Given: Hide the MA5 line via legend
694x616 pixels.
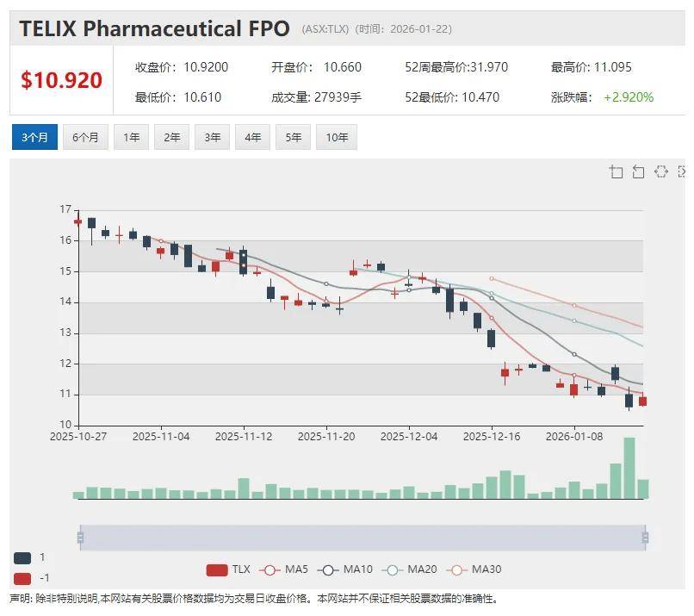Looking at the screenshot, I should (285, 569).
